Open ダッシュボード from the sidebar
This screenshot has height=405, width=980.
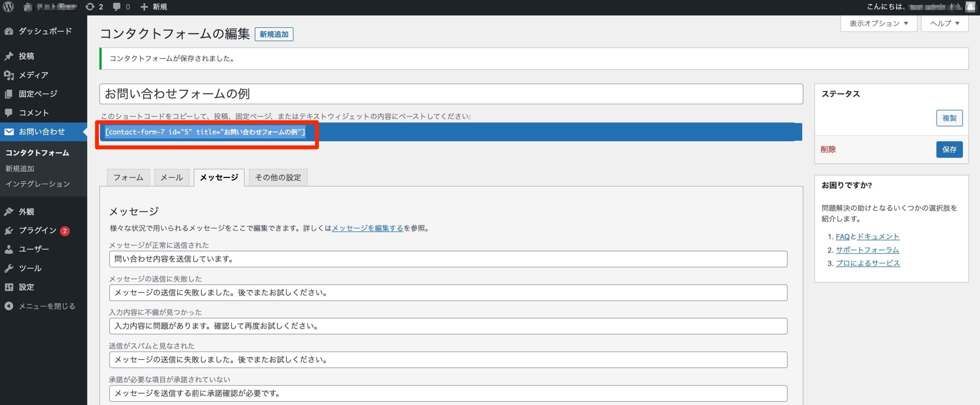tap(45, 31)
